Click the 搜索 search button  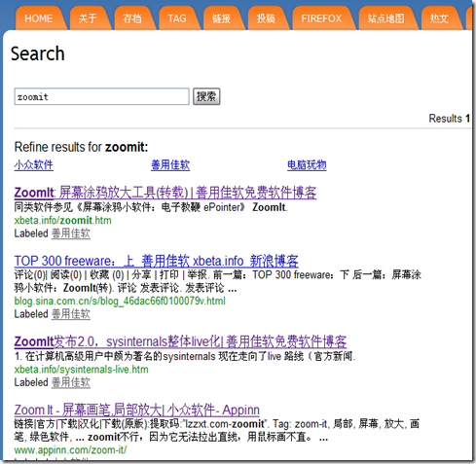click(x=206, y=96)
